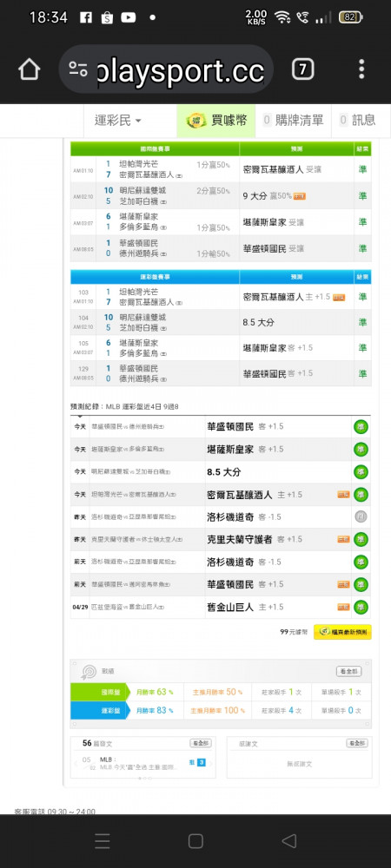Expand the 運彩民 dropdown menu
The height and width of the screenshot is (868, 391).
tap(118, 120)
